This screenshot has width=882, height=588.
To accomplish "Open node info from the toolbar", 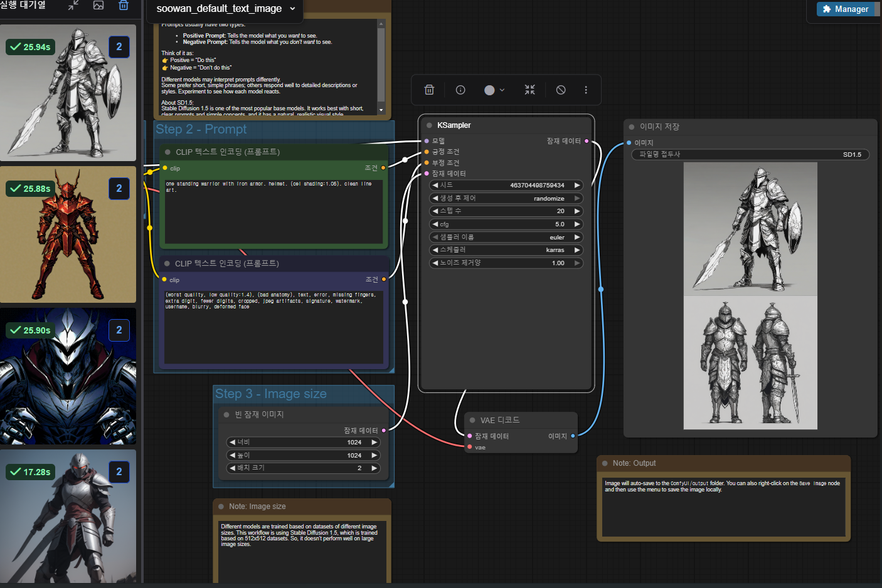I will (460, 90).
